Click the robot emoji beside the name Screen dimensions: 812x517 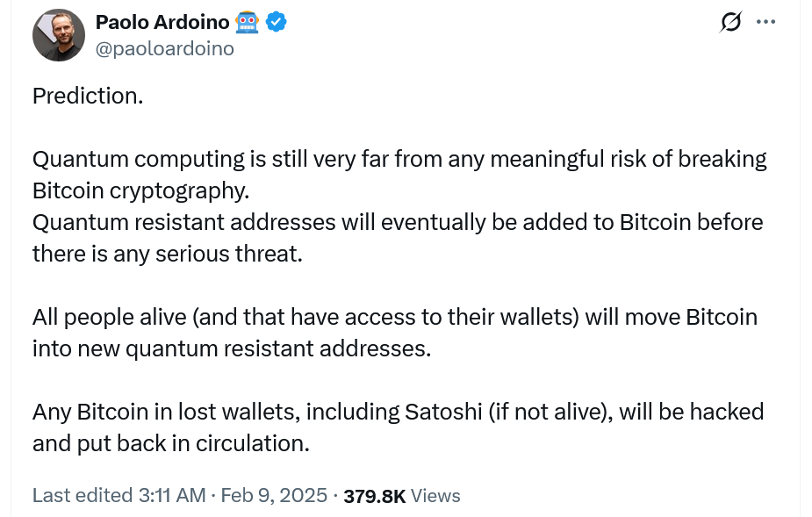click(x=247, y=22)
